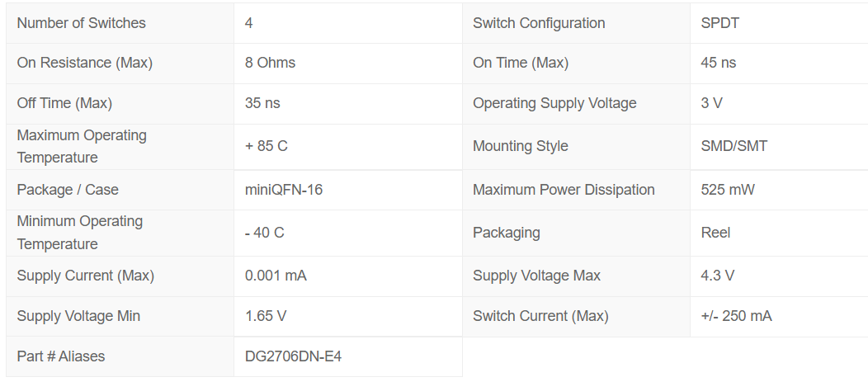The image size is (868, 382).
Task: Click the 35 ns off time value
Action: pos(262,103)
